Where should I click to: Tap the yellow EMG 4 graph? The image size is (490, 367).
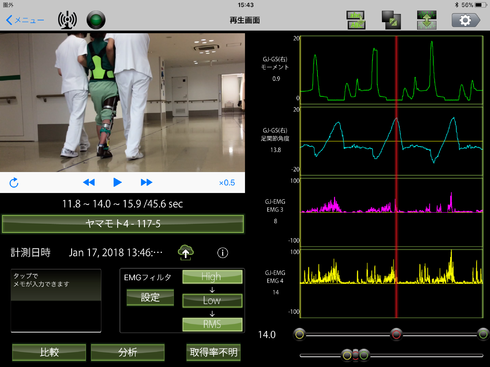392,283
